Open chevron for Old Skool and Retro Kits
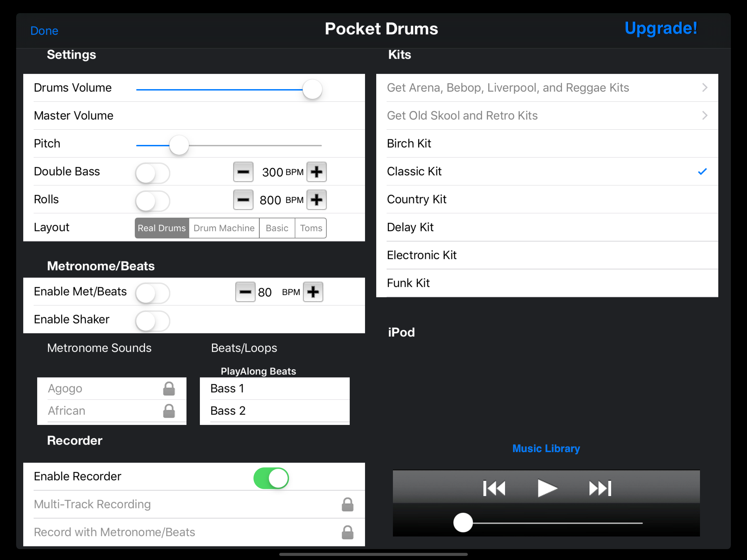747x560 pixels. (x=705, y=115)
